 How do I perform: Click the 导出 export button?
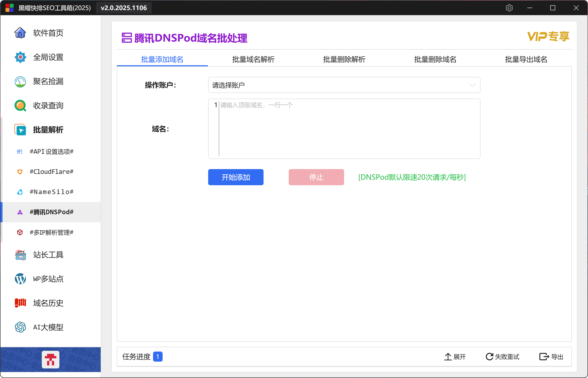[551, 357]
